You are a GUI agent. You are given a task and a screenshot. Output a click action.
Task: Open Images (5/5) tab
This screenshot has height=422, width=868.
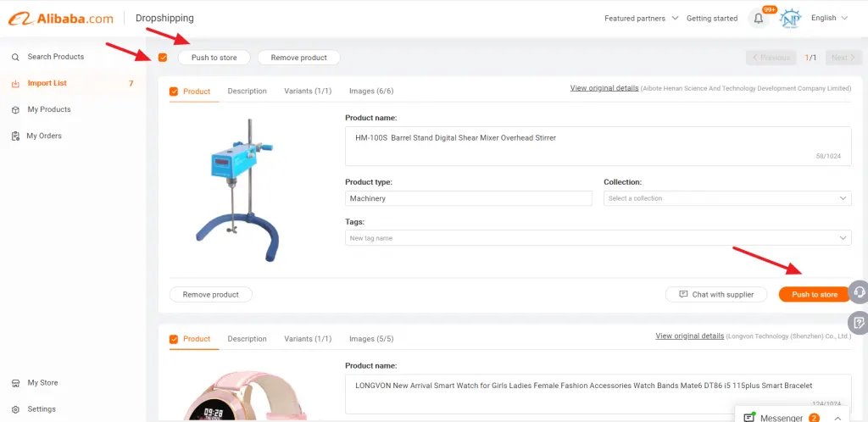click(371, 339)
